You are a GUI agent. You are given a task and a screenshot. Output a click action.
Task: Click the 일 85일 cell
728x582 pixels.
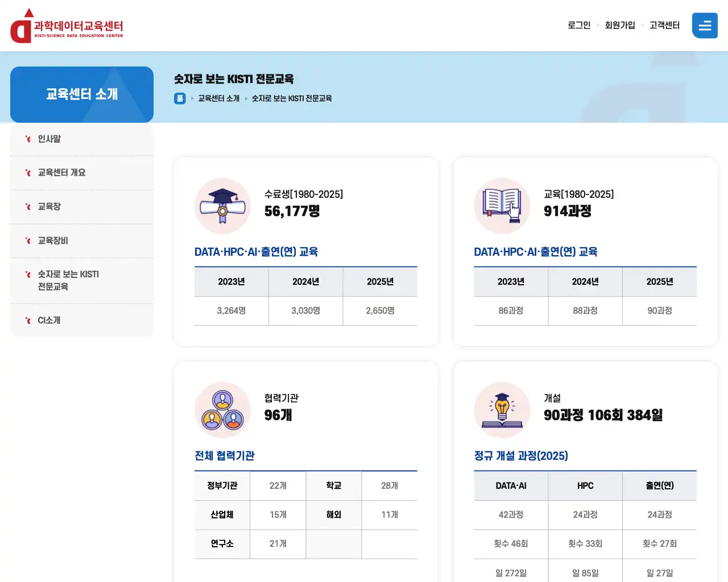tap(585, 572)
